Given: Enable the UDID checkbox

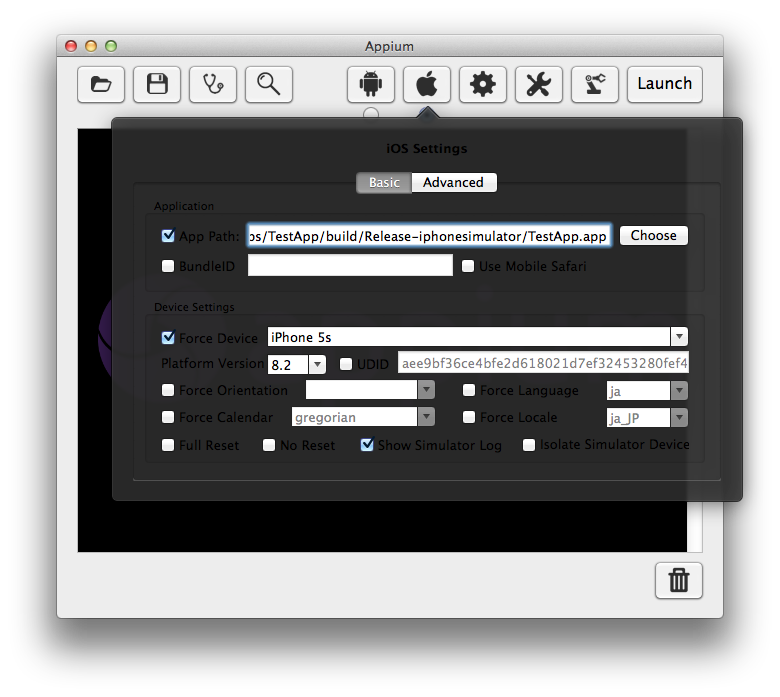Looking at the screenshot, I should 346,364.
